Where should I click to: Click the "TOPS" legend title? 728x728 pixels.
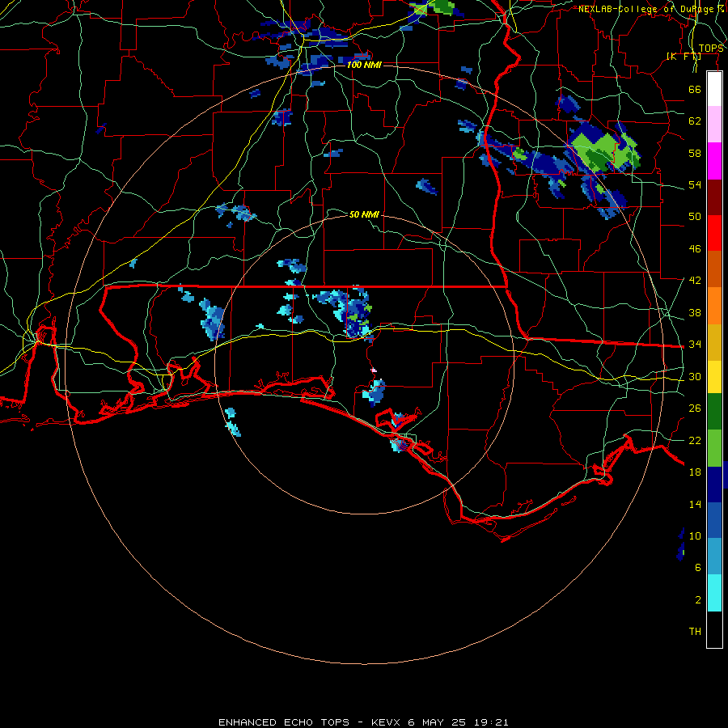click(x=711, y=49)
